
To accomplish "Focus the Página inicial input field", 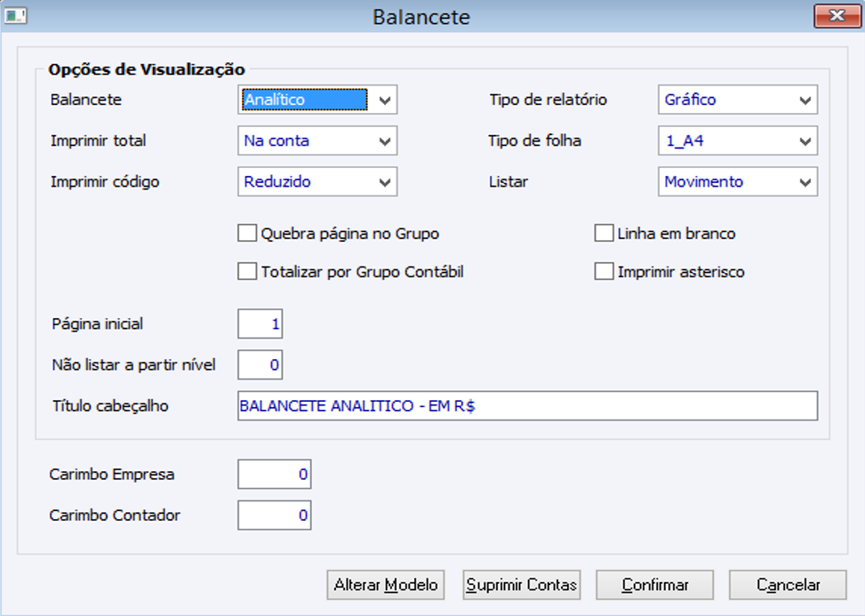I will pos(260,324).
